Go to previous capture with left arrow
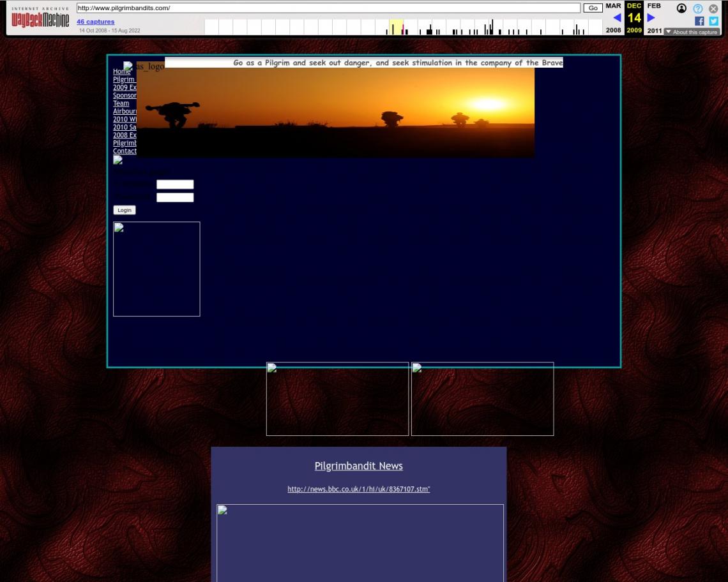 point(616,18)
